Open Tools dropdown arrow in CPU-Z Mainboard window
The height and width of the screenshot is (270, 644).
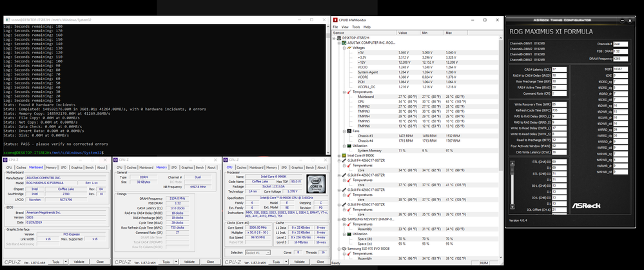point(65,262)
